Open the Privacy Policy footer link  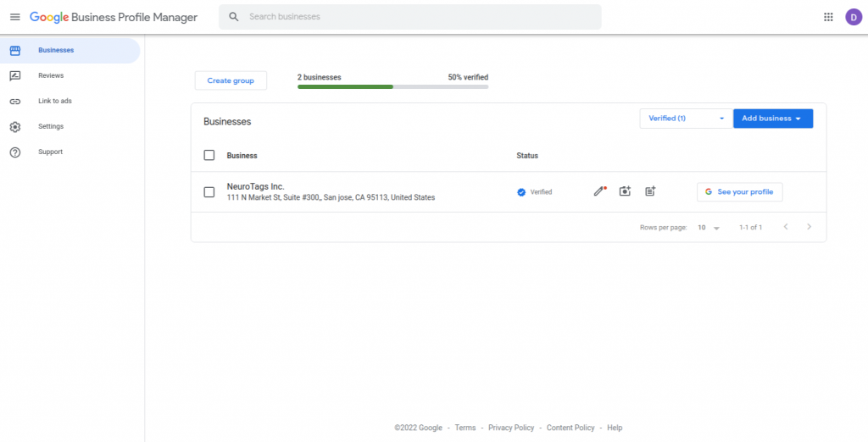(x=511, y=428)
